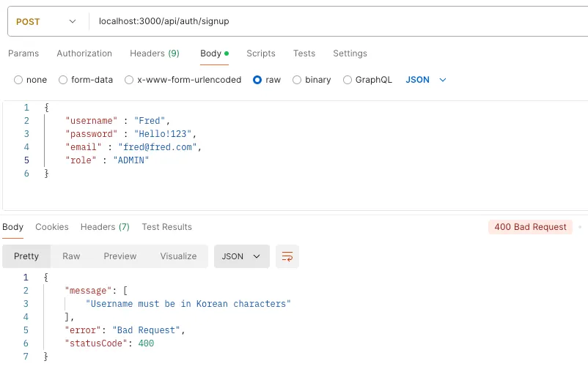The width and height of the screenshot is (588, 372).
Task: Open the POST method dropdown
Action: (45, 21)
